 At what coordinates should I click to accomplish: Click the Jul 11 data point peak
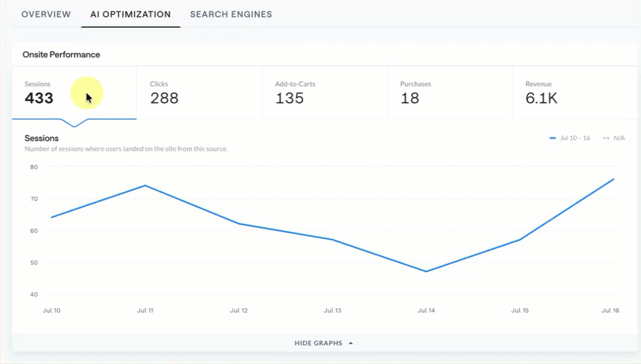pyautogui.click(x=145, y=185)
